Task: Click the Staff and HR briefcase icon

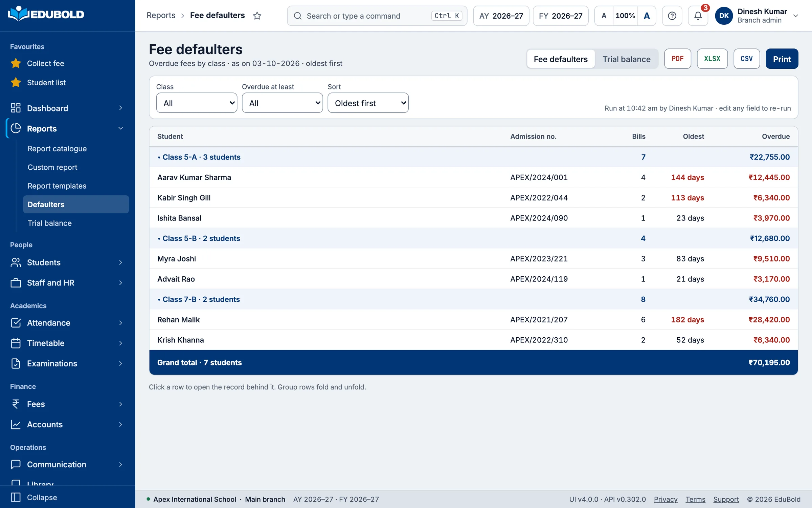Action: coord(16,283)
